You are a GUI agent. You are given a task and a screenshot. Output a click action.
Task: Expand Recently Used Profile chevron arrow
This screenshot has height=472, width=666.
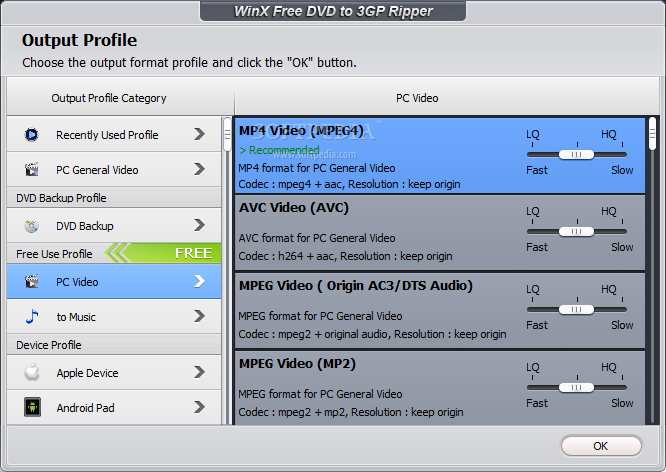(199, 134)
